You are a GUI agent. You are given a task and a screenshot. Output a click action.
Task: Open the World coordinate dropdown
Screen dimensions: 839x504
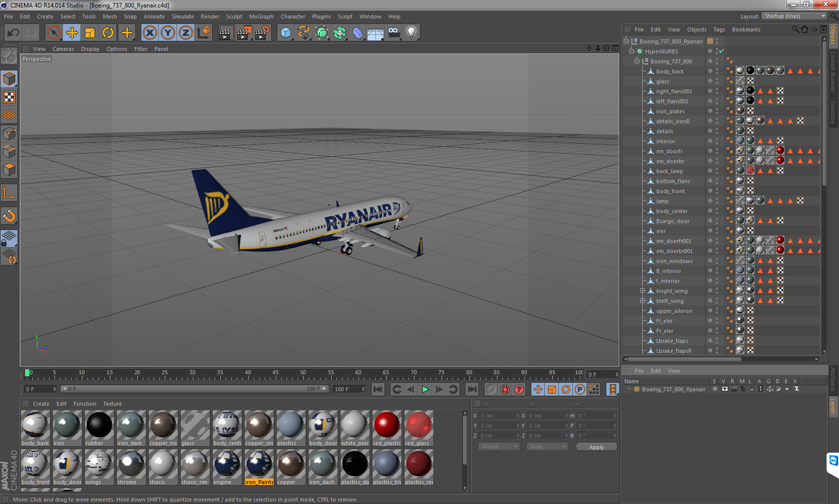499,447
